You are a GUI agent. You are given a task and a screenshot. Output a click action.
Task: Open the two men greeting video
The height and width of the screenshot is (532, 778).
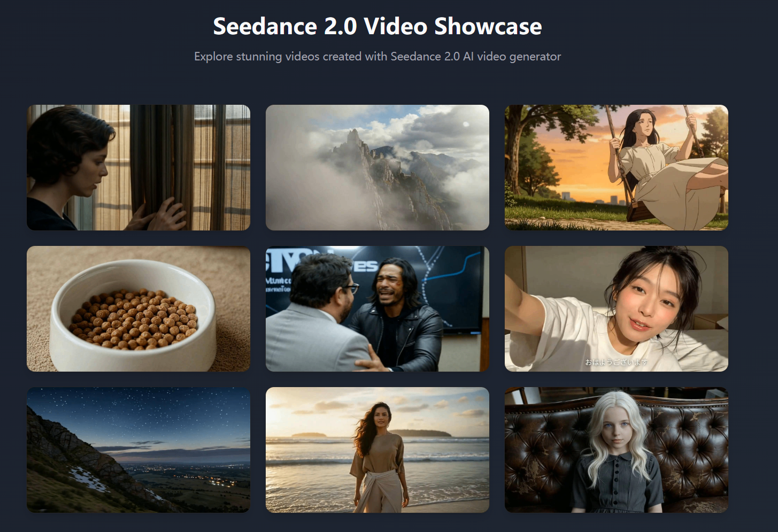tap(378, 309)
